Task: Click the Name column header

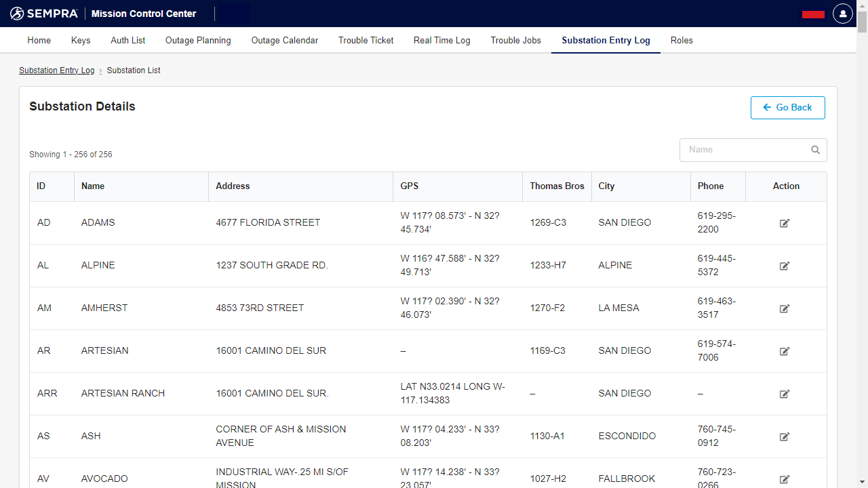Action: pos(93,186)
